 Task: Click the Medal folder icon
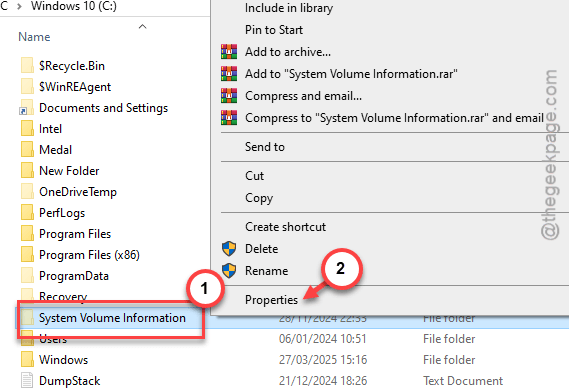tap(27, 150)
